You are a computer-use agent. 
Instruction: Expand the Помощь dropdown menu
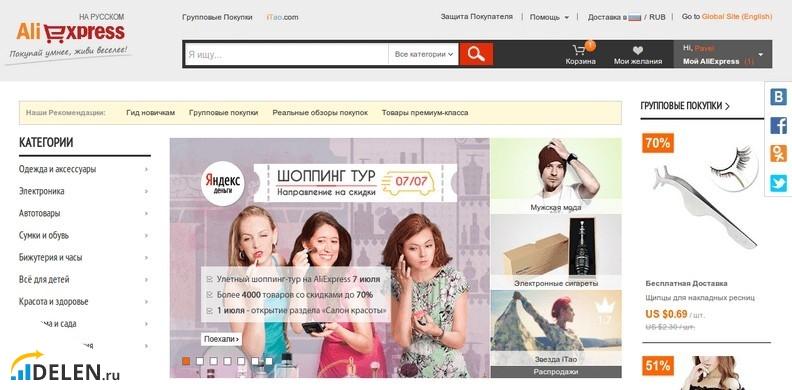click(x=549, y=17)
